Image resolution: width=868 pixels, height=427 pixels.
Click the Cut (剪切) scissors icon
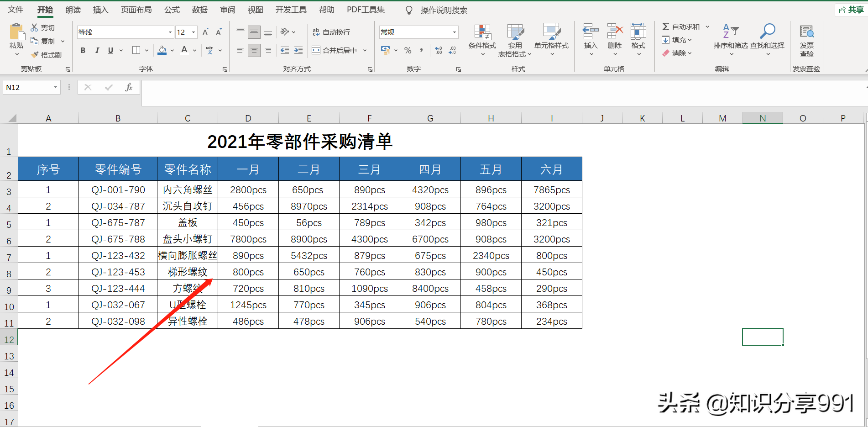pos(34,27)
